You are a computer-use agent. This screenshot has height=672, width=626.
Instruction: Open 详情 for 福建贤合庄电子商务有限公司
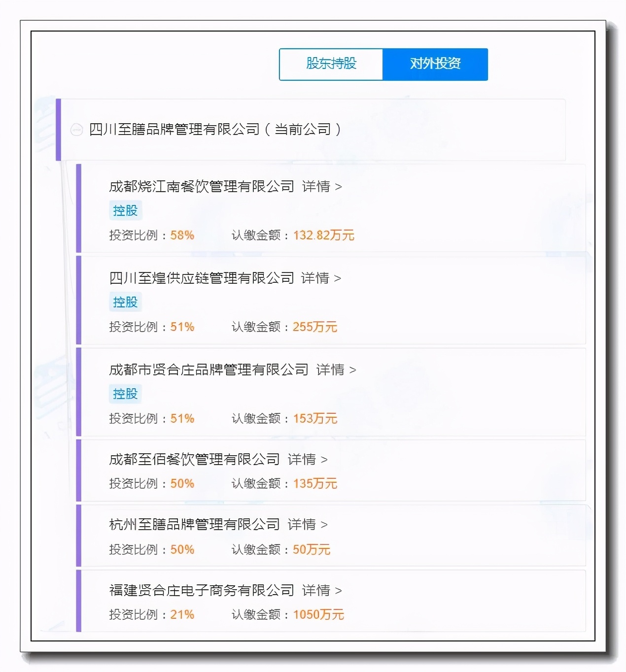(322, 590)
